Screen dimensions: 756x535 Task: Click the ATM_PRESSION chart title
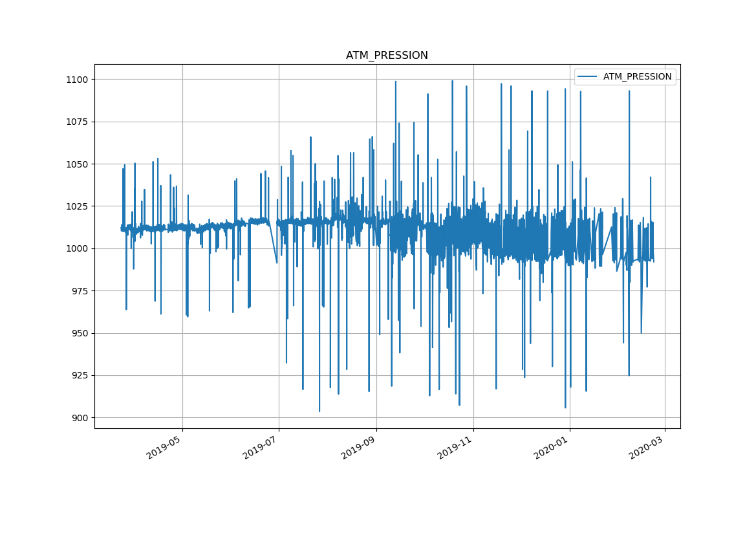(387, 56)
